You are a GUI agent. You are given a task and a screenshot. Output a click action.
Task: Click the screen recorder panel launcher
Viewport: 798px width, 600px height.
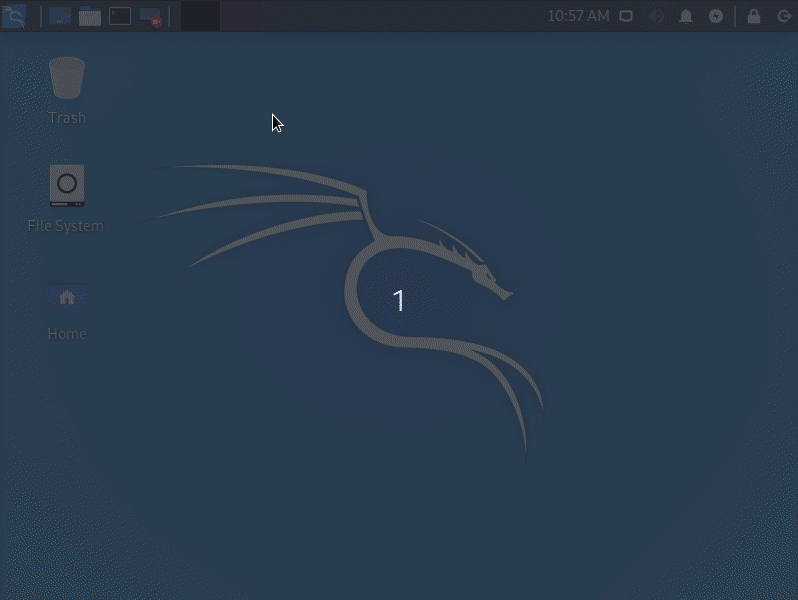point(150,16)
